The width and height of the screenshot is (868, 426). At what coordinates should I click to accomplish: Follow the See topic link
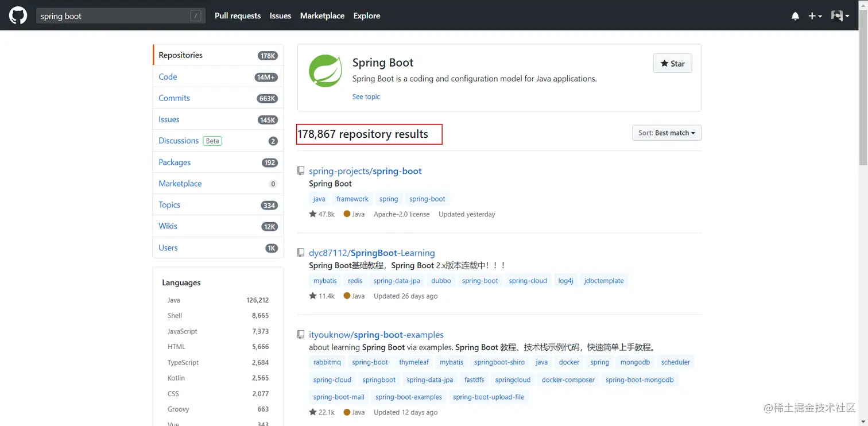(x=366, y=96)
